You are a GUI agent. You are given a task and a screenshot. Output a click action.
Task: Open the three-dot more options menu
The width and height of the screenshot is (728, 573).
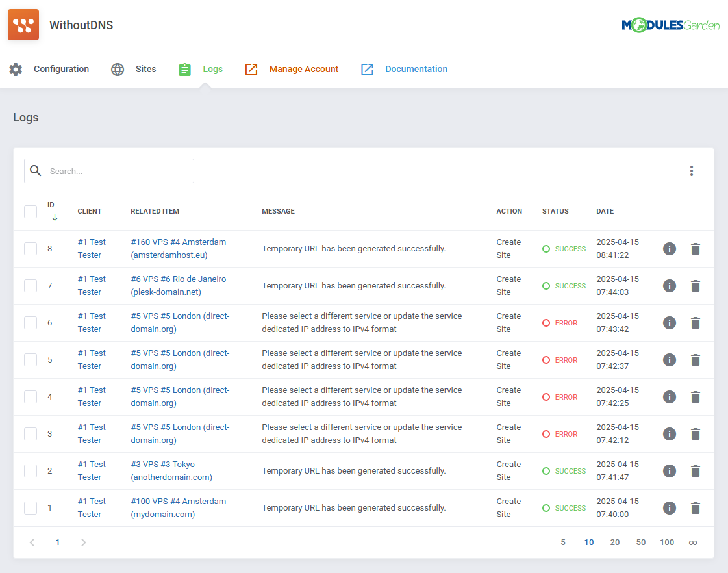(x=692, y=171)
